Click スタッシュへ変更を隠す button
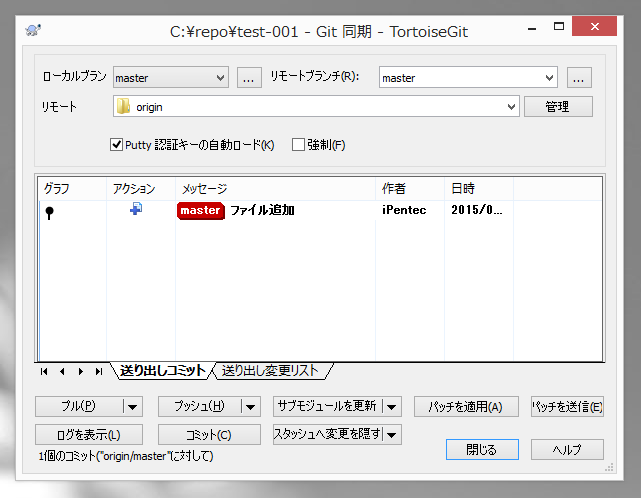The width and height of the screenshot is (641, 498). 327,434
